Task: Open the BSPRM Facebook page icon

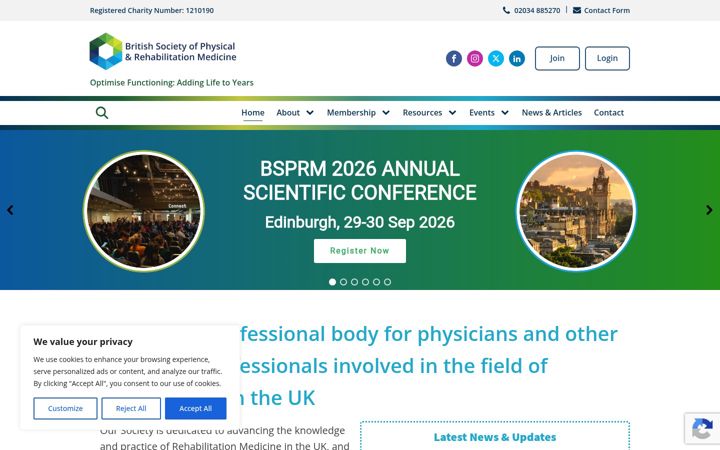Action: pyautogui.click(x=454, y=58)
